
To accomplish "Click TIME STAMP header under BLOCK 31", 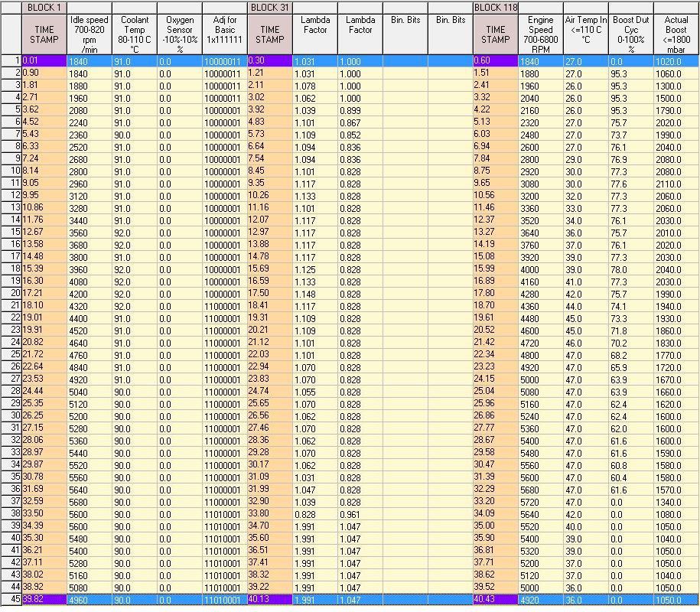I will click(x=269, y=34).
